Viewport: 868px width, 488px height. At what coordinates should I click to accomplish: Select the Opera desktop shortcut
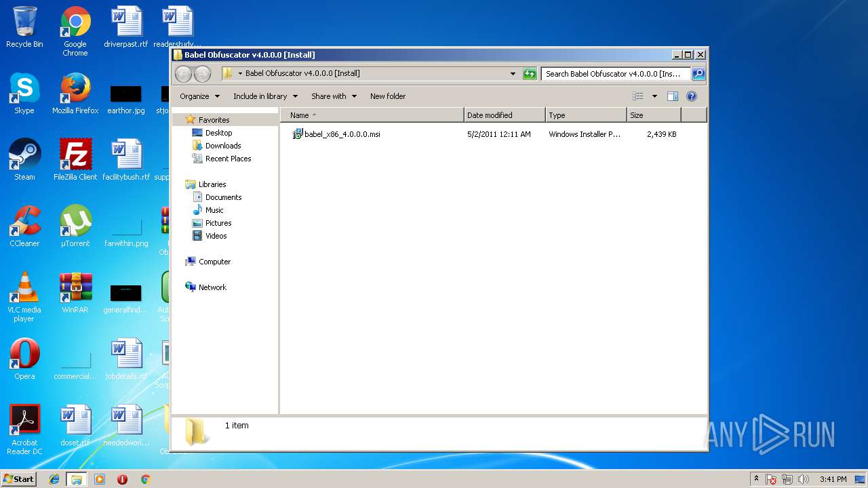[24, 359]
